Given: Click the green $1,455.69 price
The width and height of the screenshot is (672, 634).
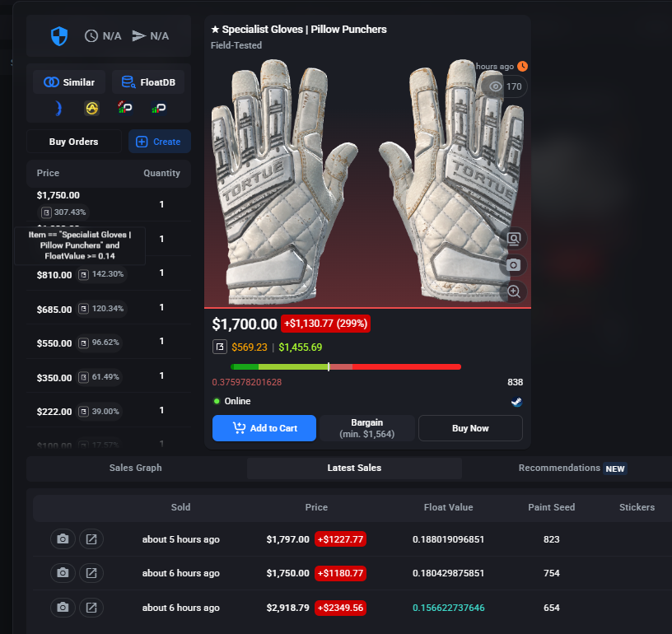Looking at the screenshot, I should coord(301,347).
